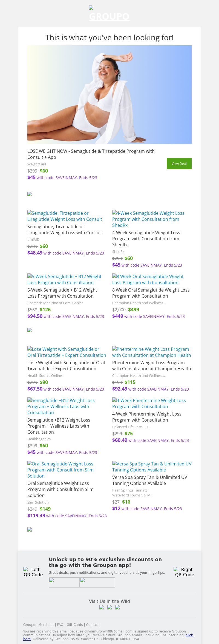Open the Contact footer link

[93, 625]
